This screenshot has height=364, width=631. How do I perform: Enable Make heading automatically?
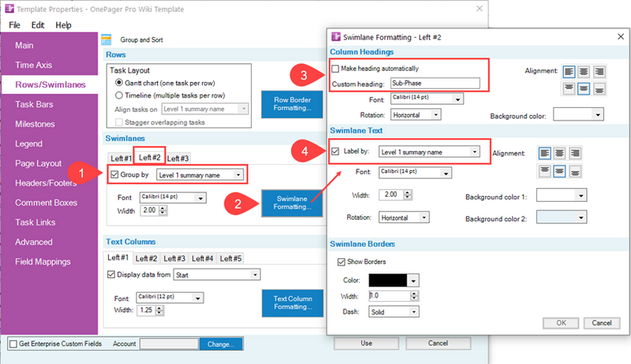(335, 69)
